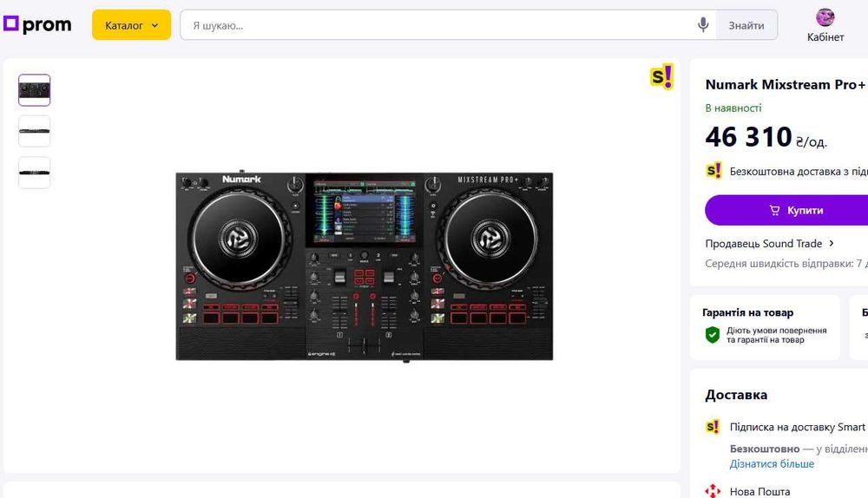The image size is (868, 498).
Task: Click Середня швидкість відправки text
Action: tap(786, 264)
